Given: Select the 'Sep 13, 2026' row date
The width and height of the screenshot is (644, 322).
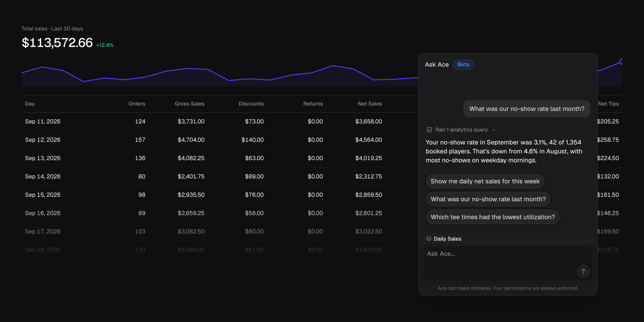Looking at the screenshot, I should pyautogui.click(x=43, y=158).
